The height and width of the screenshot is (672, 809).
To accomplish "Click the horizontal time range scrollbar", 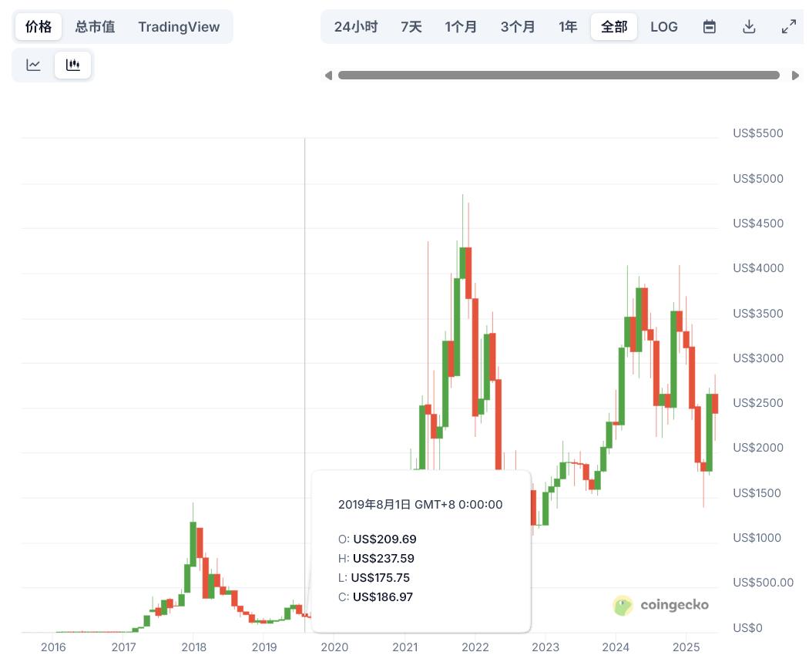I will click(x=559, y=76).
